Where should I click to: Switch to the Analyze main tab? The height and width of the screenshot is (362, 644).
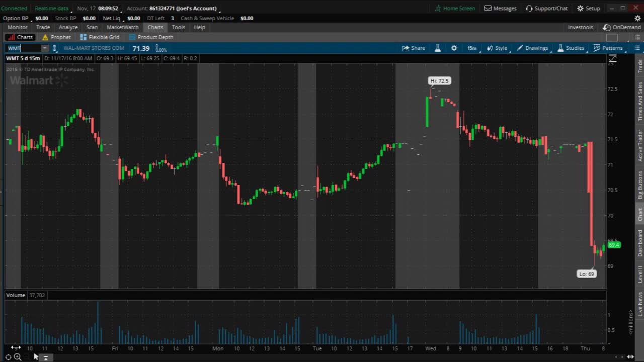tap(68, 27)
